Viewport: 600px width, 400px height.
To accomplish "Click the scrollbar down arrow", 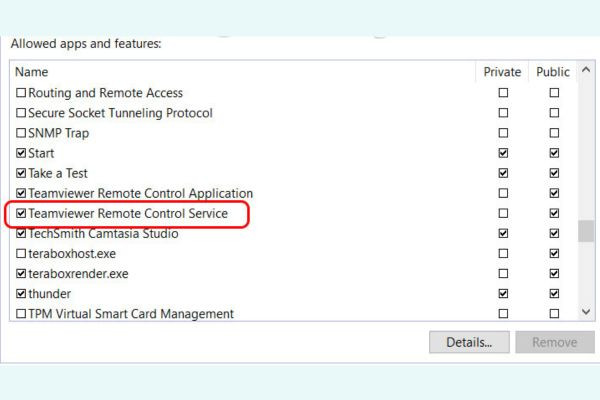I will pyautogui.click(x=586, y=312).
